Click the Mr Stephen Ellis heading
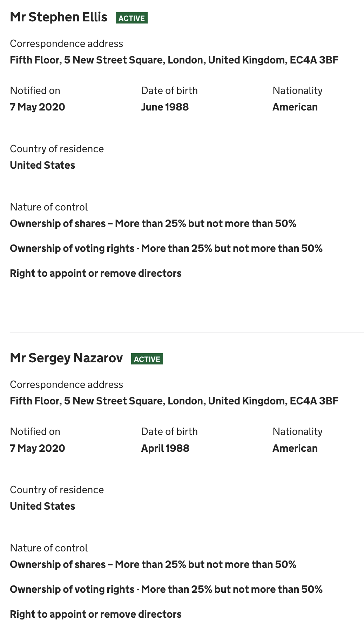364x637 pixels. (59, 17)
